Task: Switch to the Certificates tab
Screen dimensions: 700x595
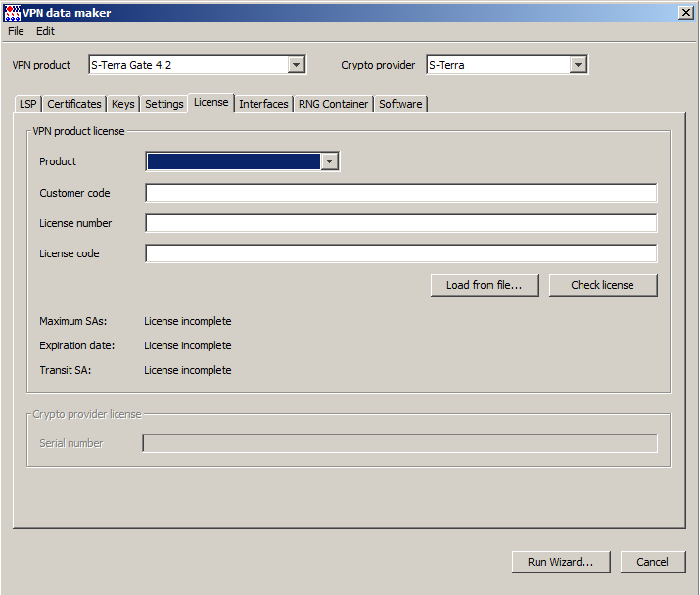Action: (x=74, y=104)
